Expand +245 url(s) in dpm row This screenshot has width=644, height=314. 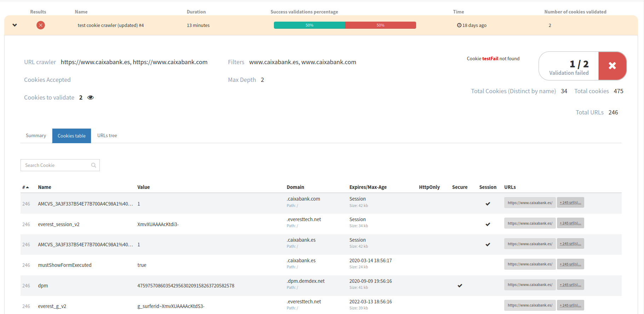point(570,285)
